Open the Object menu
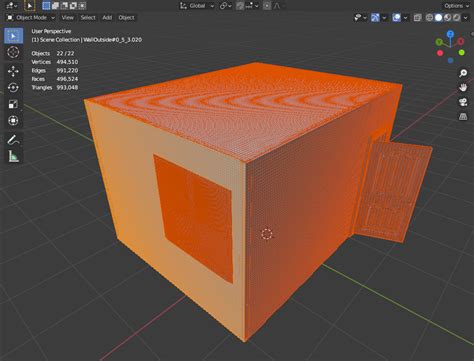The width and height of the screenshot is (474, 361). pos(126,18)
